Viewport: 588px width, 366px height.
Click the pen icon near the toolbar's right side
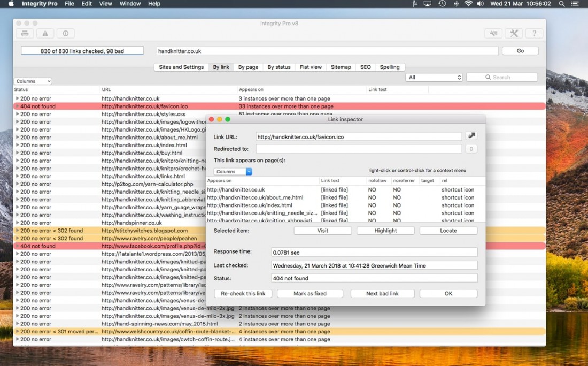click(x=493, y=33)
